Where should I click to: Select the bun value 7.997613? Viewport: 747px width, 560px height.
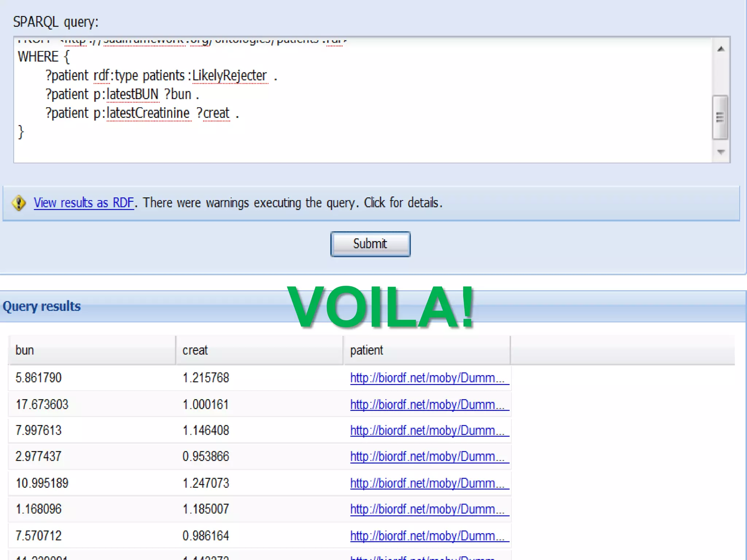click(x=39, y=430)
